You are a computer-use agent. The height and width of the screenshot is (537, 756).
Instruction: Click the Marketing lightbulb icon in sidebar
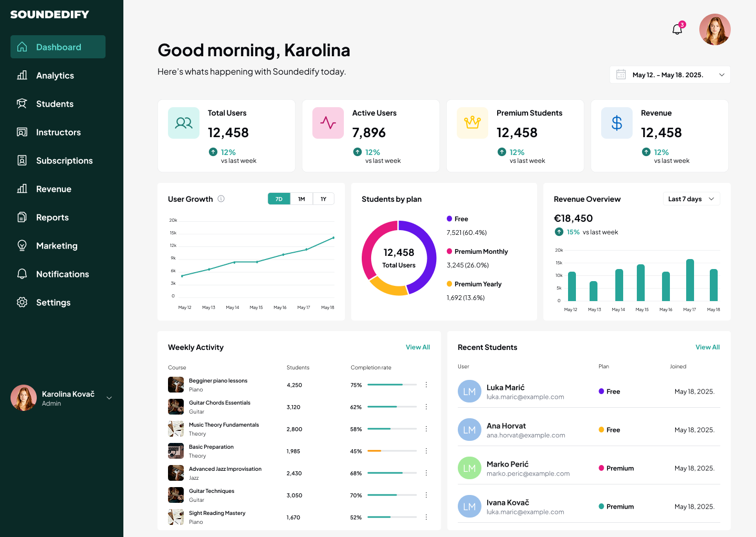(x=22, y=245)
